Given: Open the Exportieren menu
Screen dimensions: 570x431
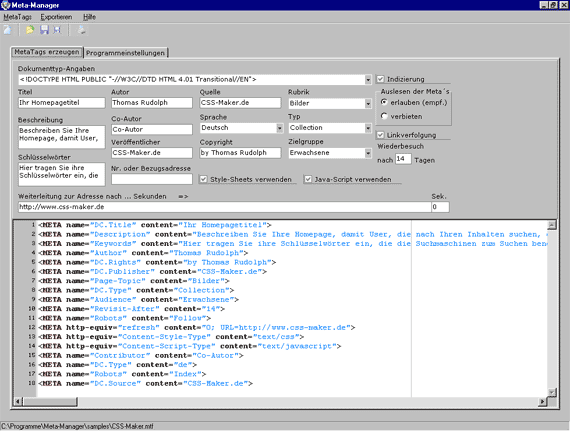Looking at the screenshot, I should click(x=56, y=17).
